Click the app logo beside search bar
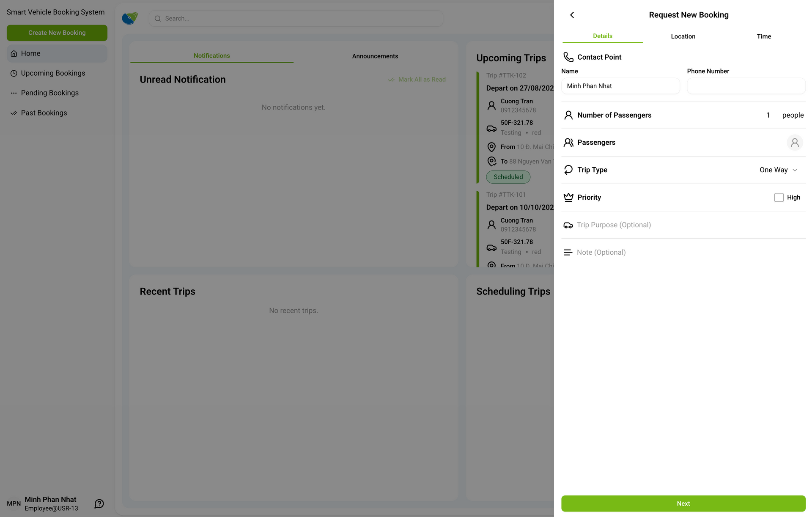The height and width of the screenshot is (517, 812). [x=130, y=18]
